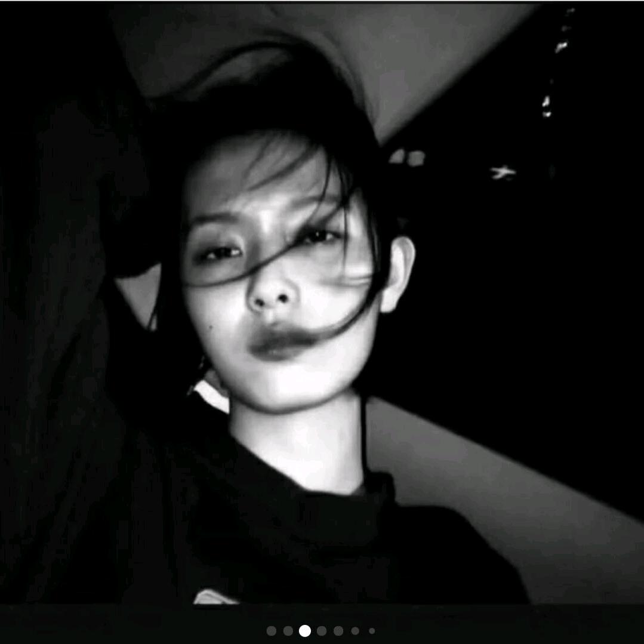Go to the first carousel page dot

coord(271,631)
